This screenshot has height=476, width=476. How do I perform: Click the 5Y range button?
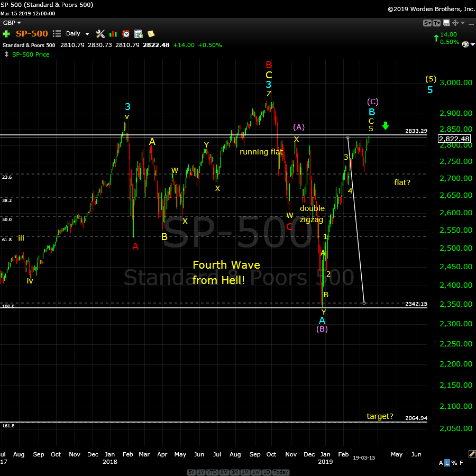(x=191, y=472)
